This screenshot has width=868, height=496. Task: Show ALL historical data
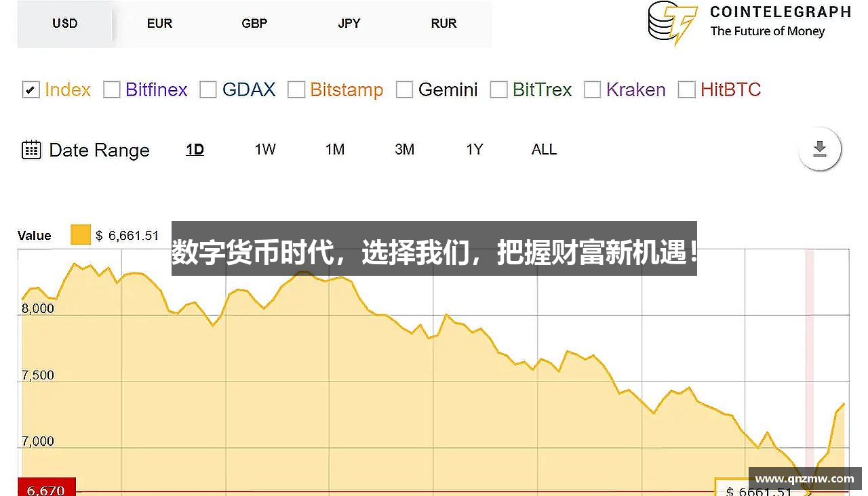(x=543, y=149)
